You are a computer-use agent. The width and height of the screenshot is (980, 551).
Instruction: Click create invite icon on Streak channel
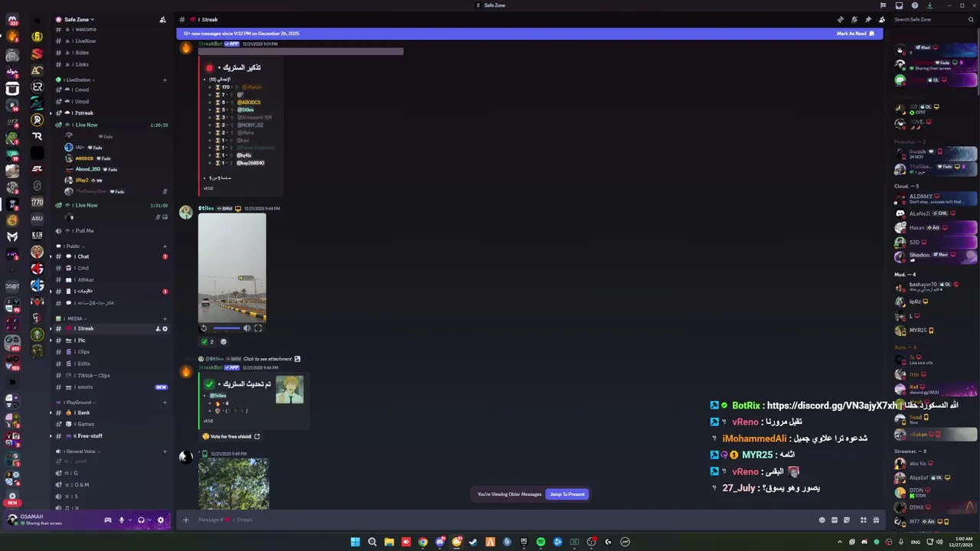[158, 329]
